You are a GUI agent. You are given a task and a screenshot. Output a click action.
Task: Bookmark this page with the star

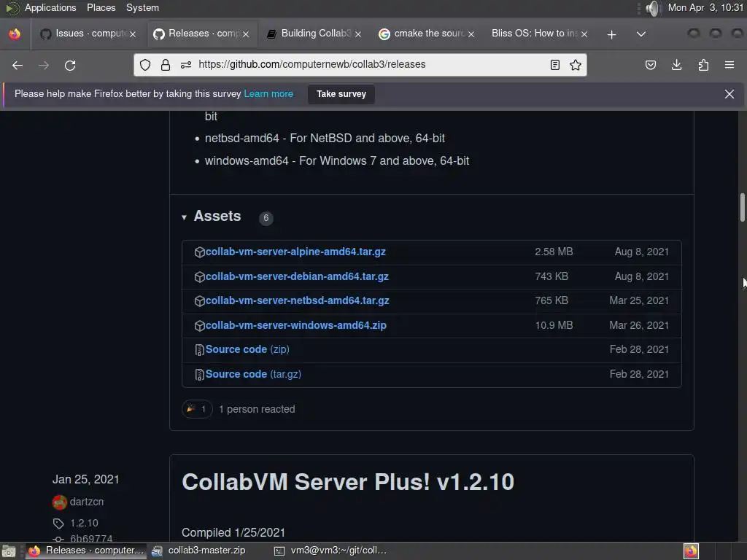coord(576,65)
